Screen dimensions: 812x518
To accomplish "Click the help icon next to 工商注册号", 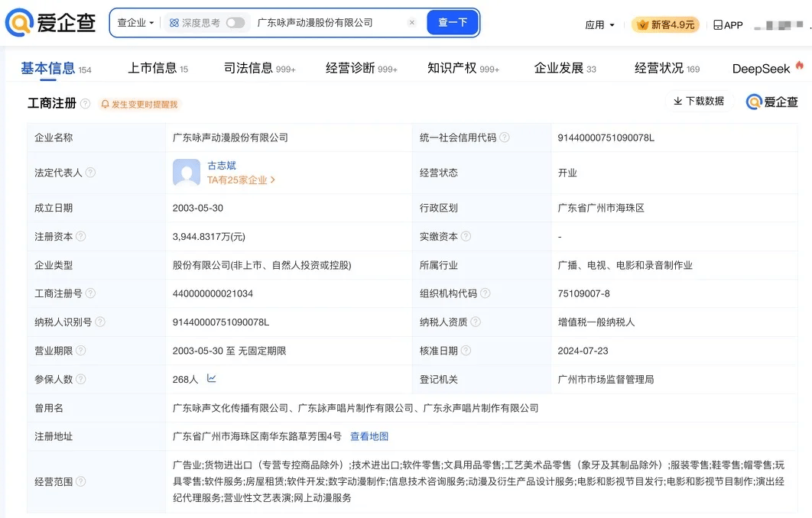I will (90, 293).
